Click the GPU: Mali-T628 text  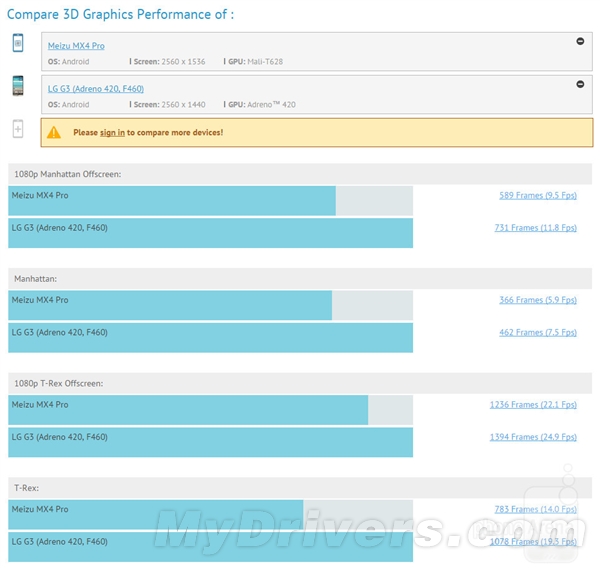coord(256,62)
